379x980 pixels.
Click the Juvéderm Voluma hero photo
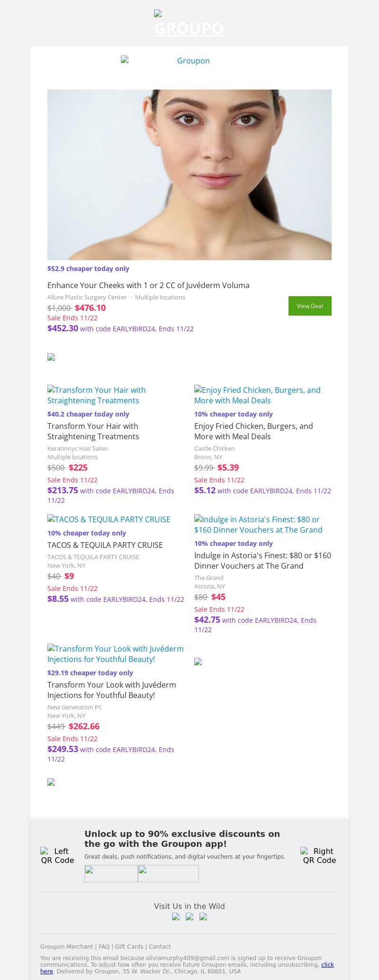(x=189, y=174)
